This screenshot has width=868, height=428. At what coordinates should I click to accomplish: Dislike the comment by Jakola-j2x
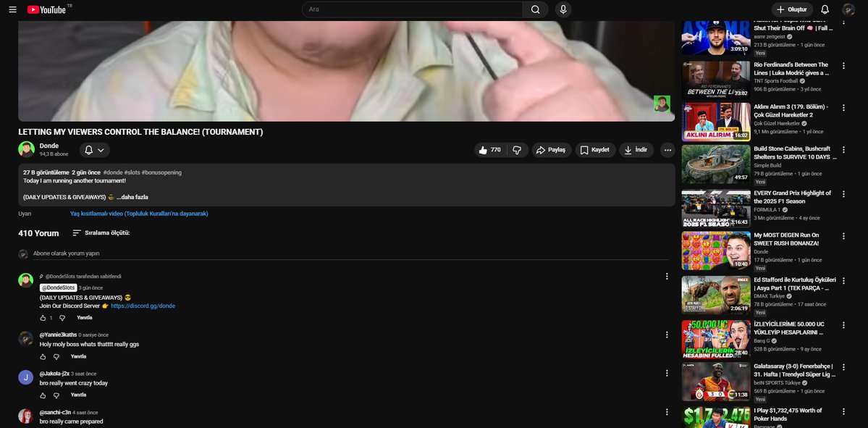tap(56, 395)
